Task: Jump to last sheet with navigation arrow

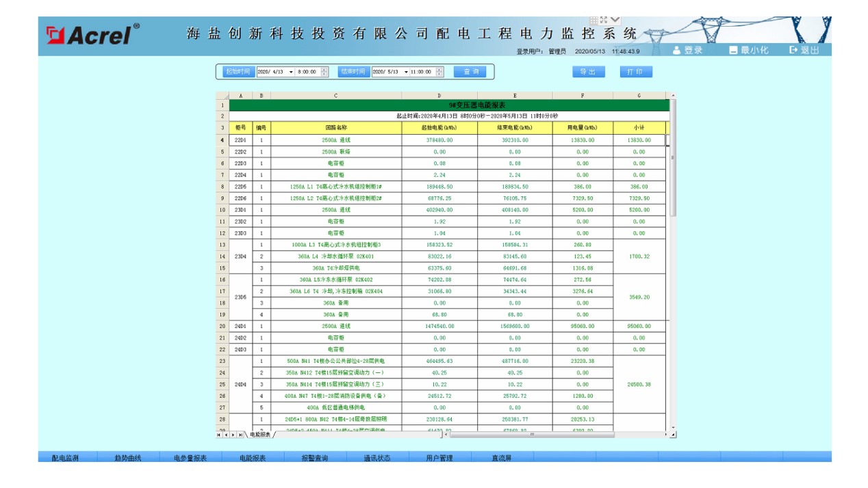Action: pos(240,435)
